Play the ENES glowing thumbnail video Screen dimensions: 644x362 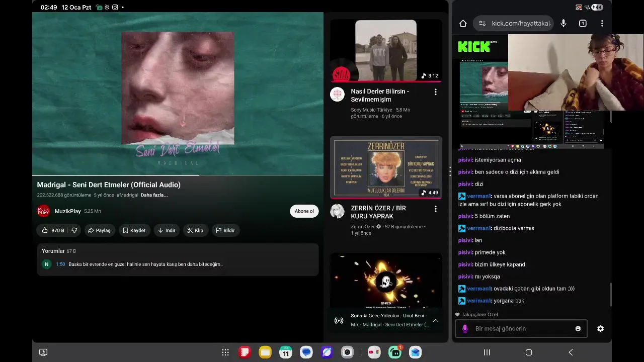click(386, 281)
